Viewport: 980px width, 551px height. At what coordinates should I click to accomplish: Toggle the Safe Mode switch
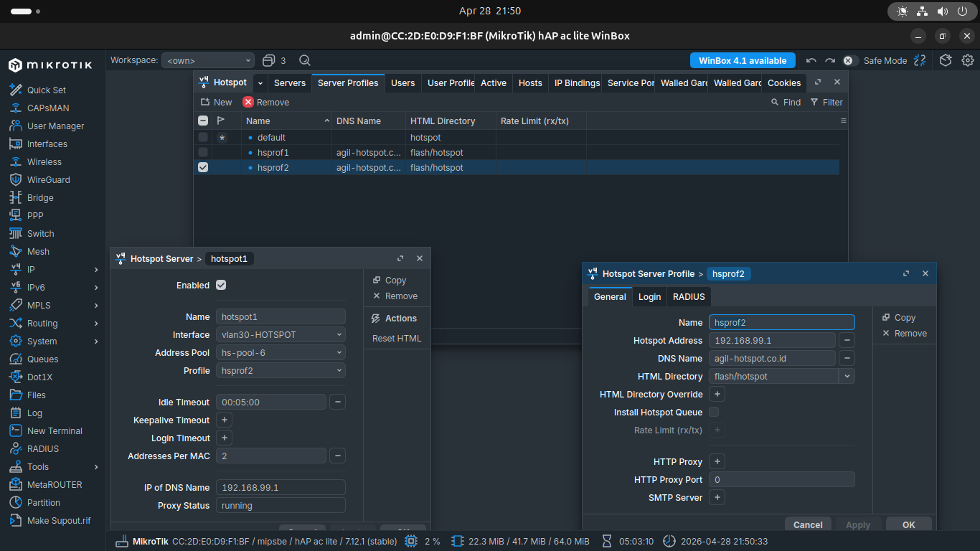(x=850, y=61)
